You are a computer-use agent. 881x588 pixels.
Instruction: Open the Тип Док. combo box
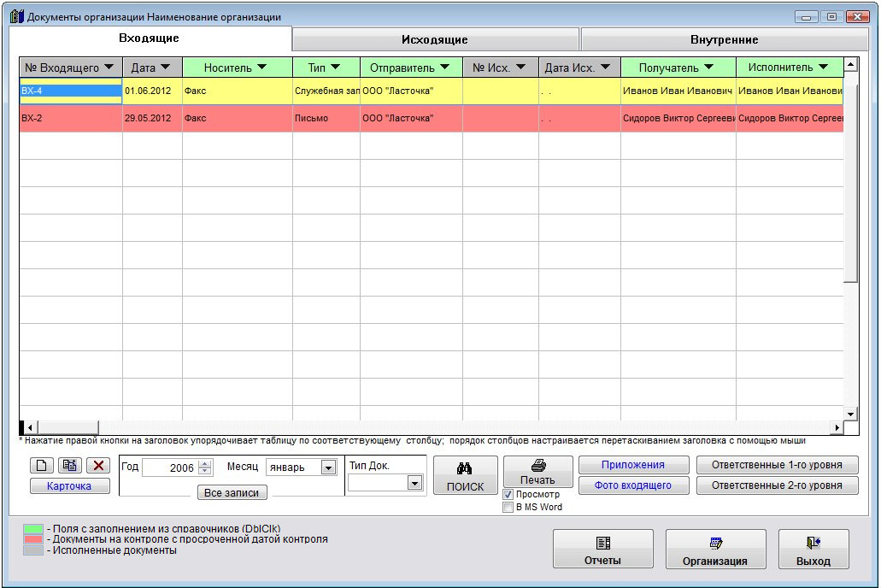[x=385, y=482]
